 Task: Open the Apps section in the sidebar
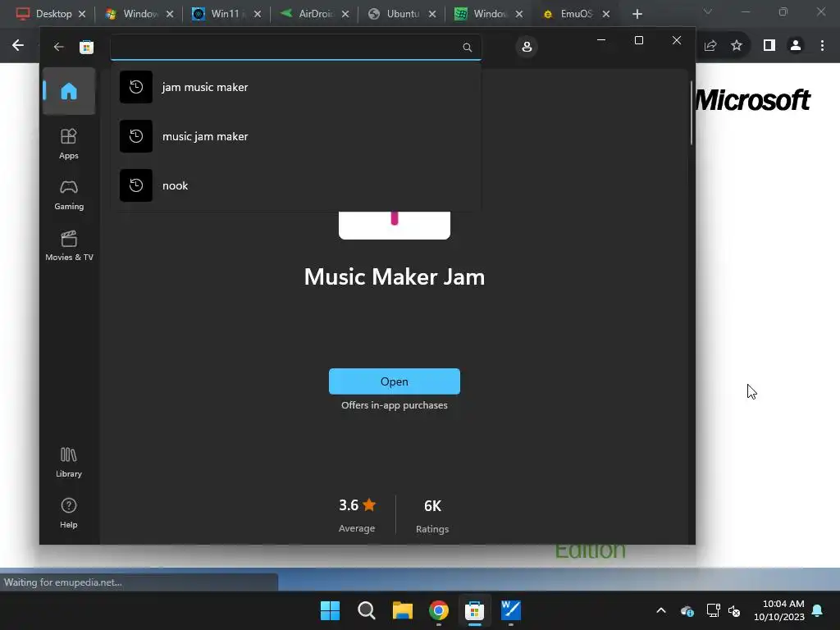coord(69,144)
